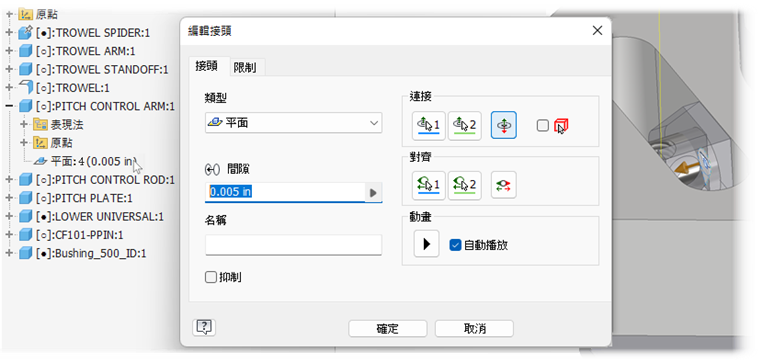Click the planar joint icon in the browser

pos(41,162)
